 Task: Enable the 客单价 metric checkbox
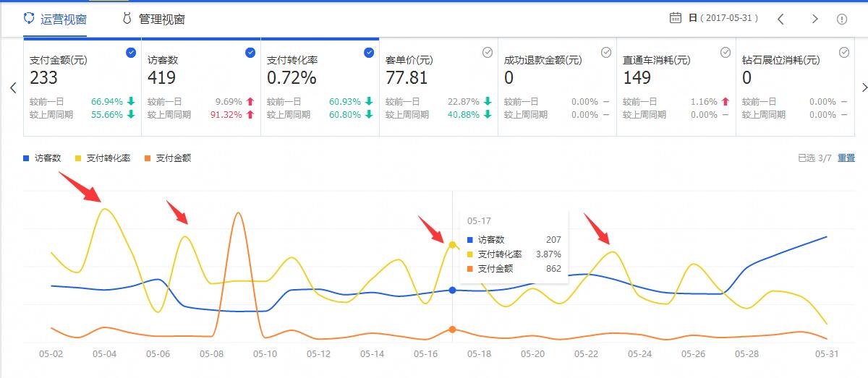click(488, 52)
